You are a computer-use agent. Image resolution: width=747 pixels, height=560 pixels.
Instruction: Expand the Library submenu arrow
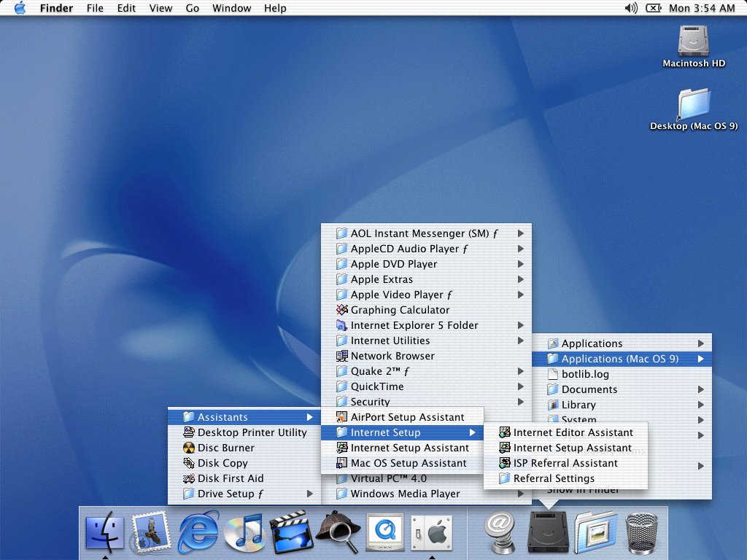pos(701,405)
